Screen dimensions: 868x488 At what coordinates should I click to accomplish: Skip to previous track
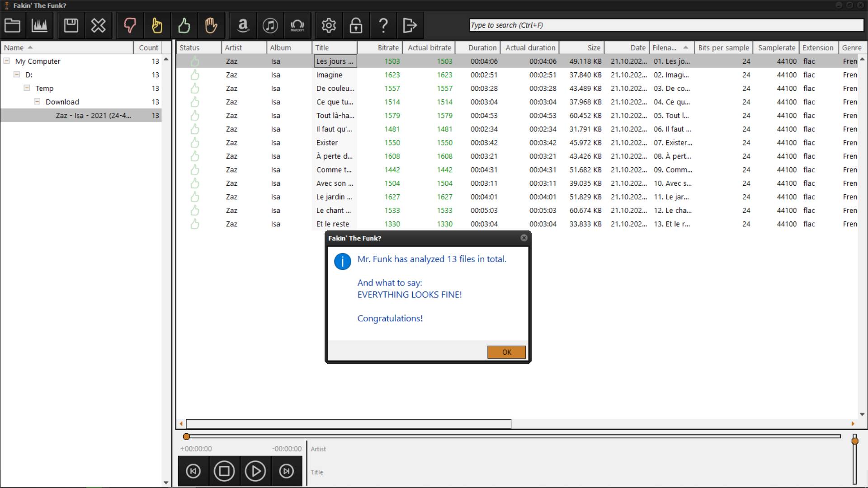point(193,471)
